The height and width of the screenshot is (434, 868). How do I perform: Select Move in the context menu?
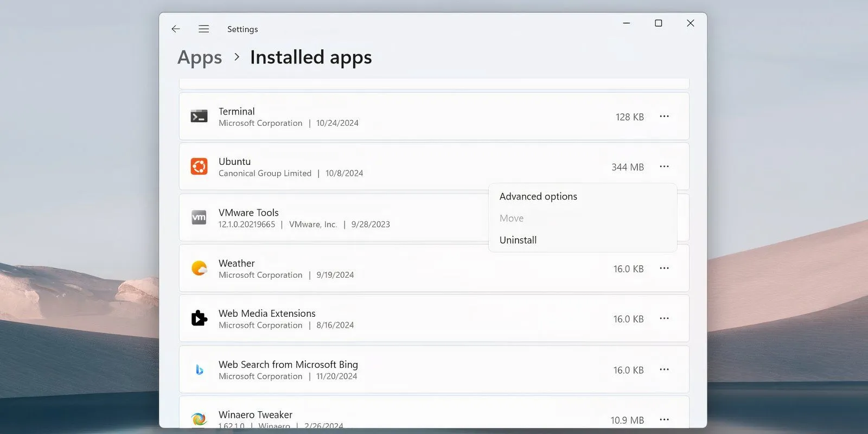point(583,218)
